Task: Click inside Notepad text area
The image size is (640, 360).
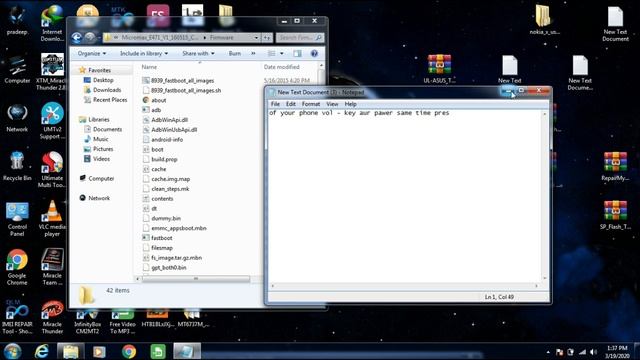Action: [405, 196]
